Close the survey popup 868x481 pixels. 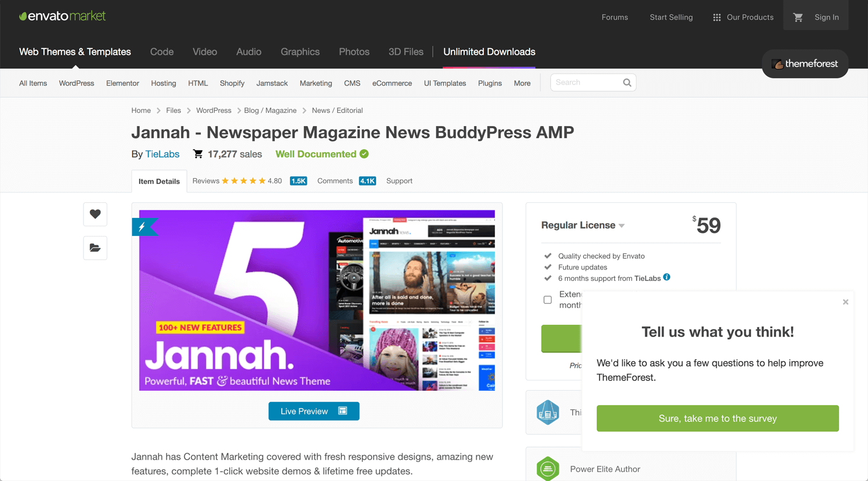845,302
